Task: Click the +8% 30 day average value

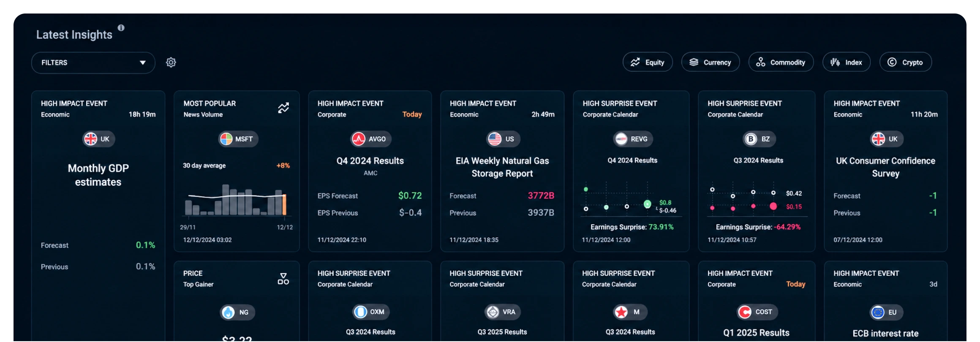Action: (283, 166)
